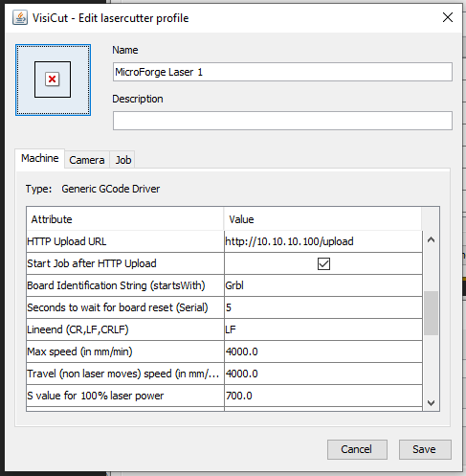Cancel editing the profile
Viewport: 466px width, 476px height.
[x=357, y=449]
